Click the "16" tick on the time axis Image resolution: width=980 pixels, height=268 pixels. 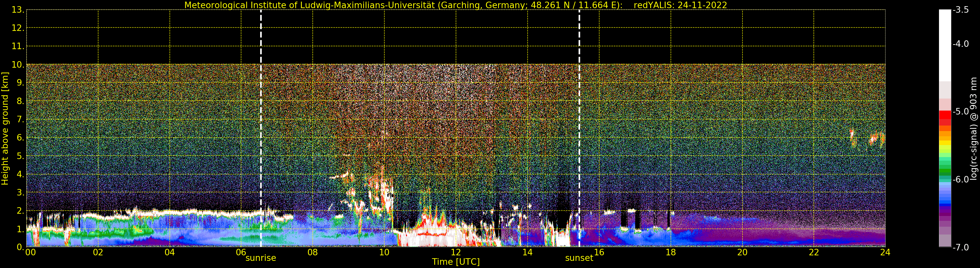(x=599, y=252)
